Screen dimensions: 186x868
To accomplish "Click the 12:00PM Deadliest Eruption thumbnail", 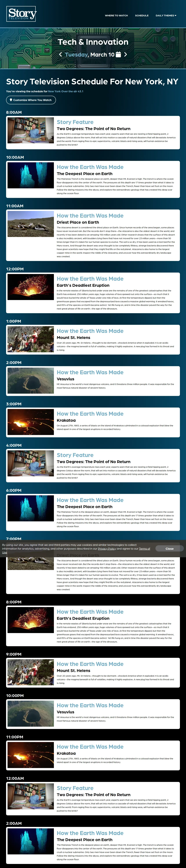I will click(31, 287).
